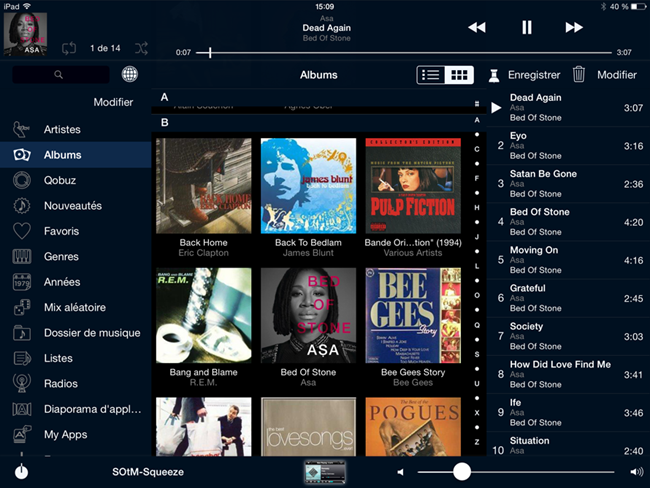Screen dimensions: 650x488
Task: Click the search field
Action: coord(61,75)
